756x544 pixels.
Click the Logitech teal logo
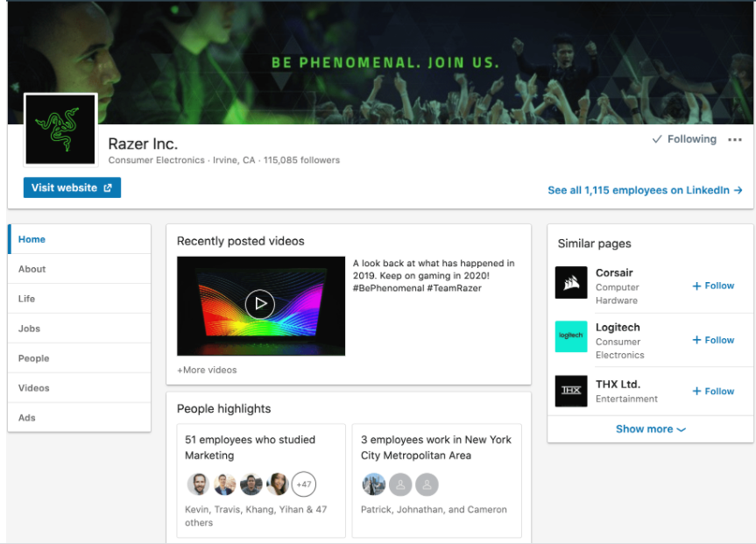click(571, 336)
